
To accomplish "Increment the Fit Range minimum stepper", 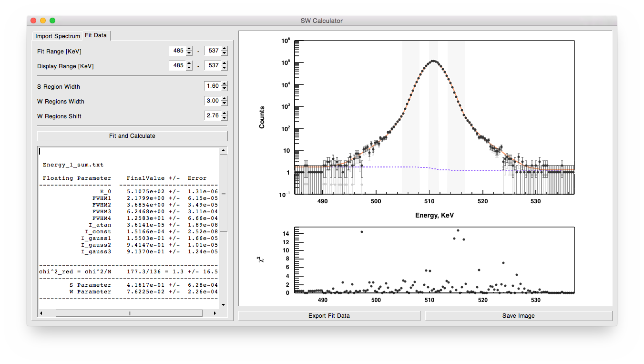I will (189, 49).
